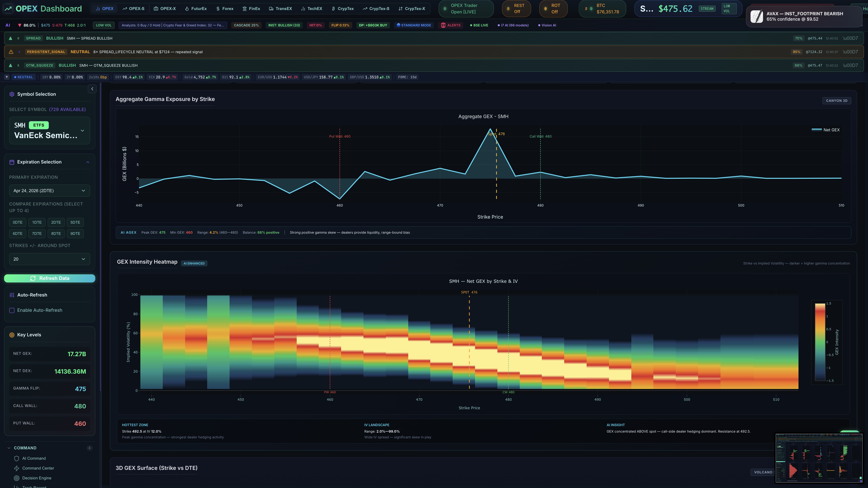Click the AVAX INST_FOOTPRINT BEARISH notification
The image size is (868, 488).
(x=804, y=16)
